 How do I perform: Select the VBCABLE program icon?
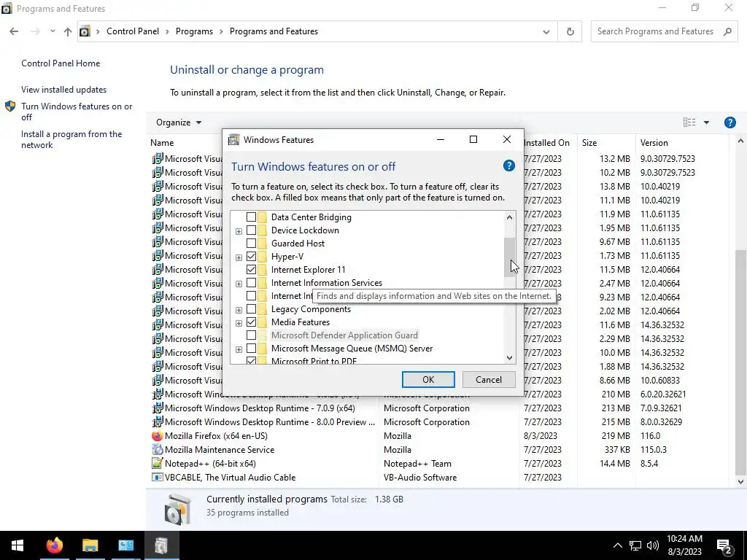click(158, 477)
